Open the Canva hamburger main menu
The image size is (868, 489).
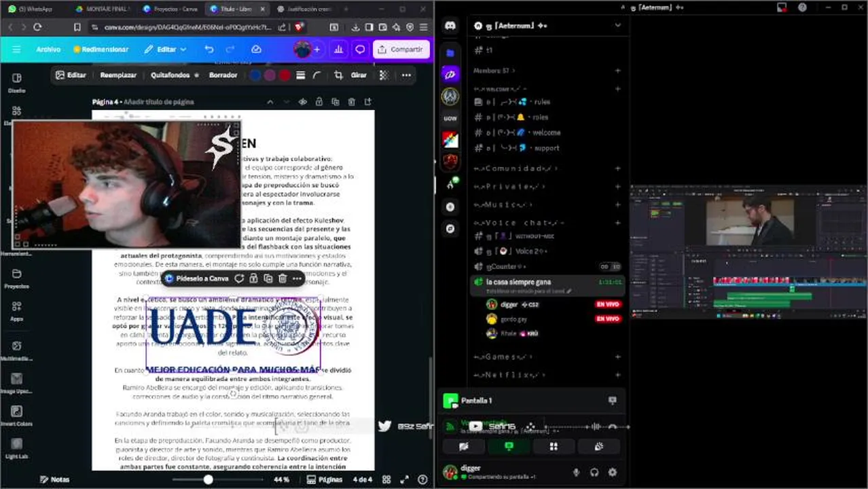click(x=16, y=50)
